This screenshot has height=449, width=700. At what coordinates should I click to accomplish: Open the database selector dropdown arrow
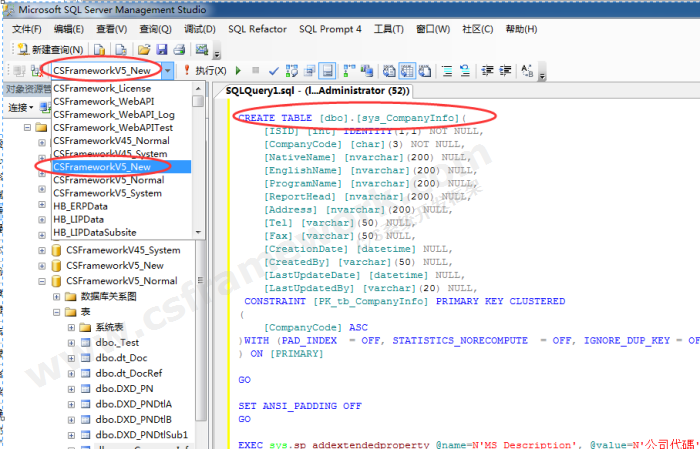coord(168,71)
